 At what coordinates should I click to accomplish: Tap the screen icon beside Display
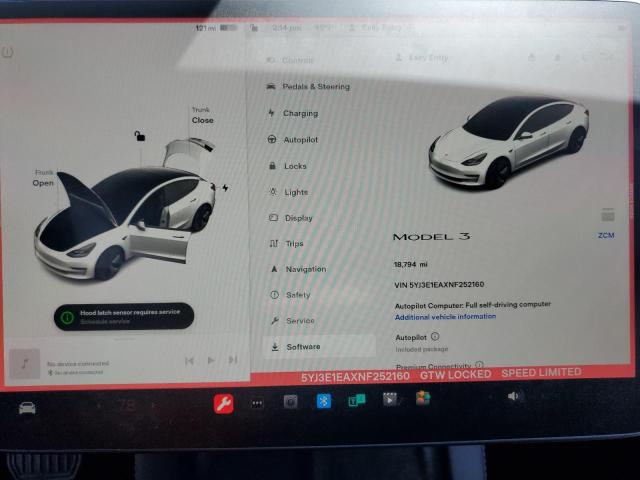click(273, 218)
